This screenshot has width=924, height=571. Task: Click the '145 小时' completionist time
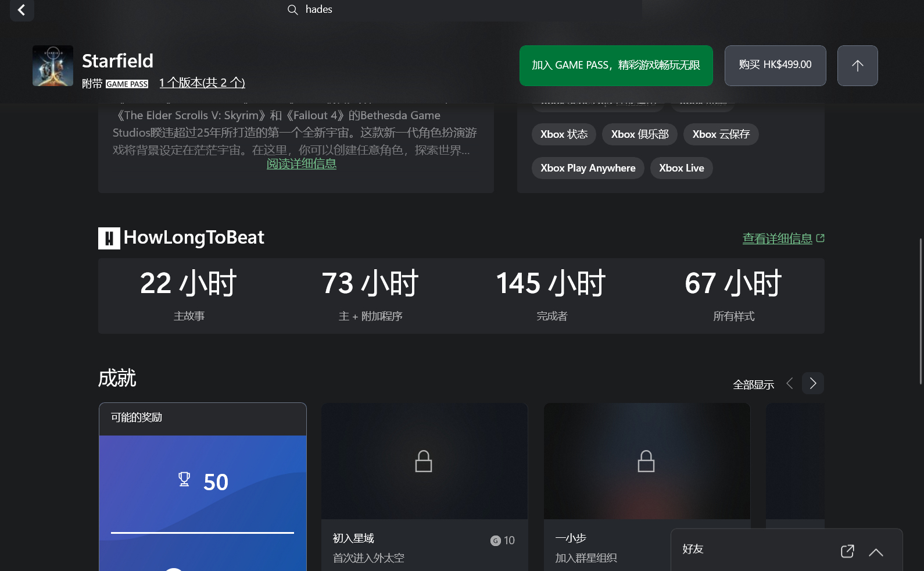[x=551, y=283]
